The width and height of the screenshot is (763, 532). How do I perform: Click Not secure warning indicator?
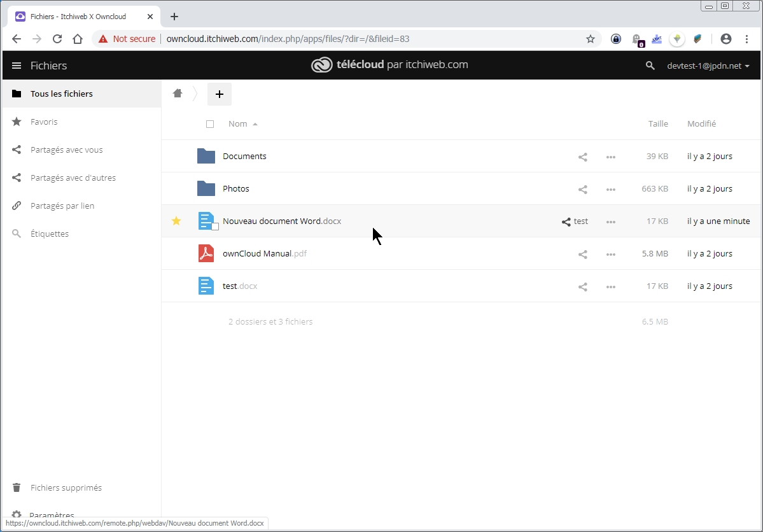127,39
